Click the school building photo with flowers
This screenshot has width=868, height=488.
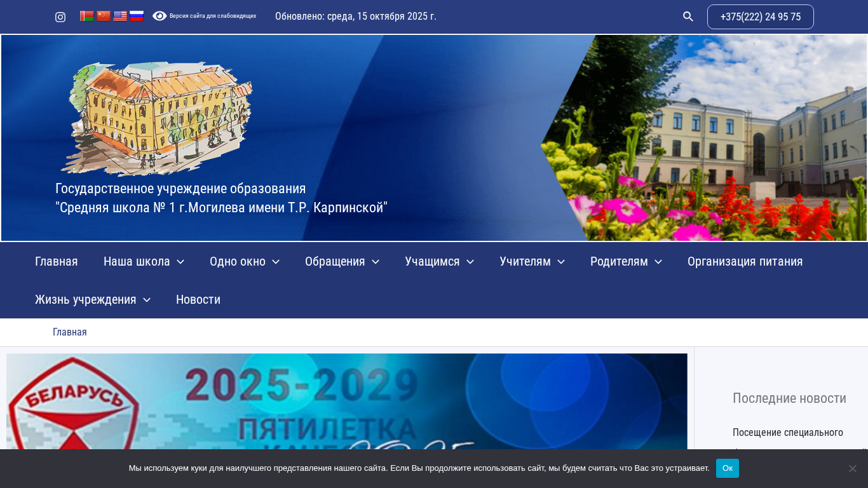(x=705, y=138)
